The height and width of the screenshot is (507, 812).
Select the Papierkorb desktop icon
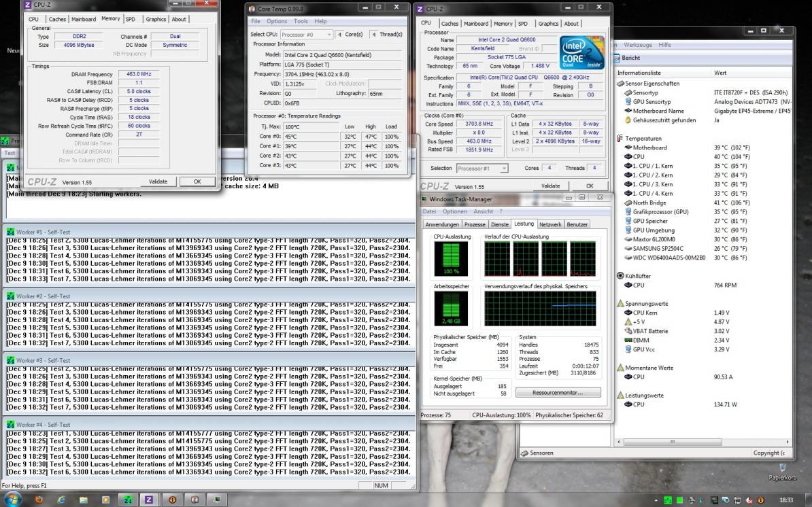(782, 471)
